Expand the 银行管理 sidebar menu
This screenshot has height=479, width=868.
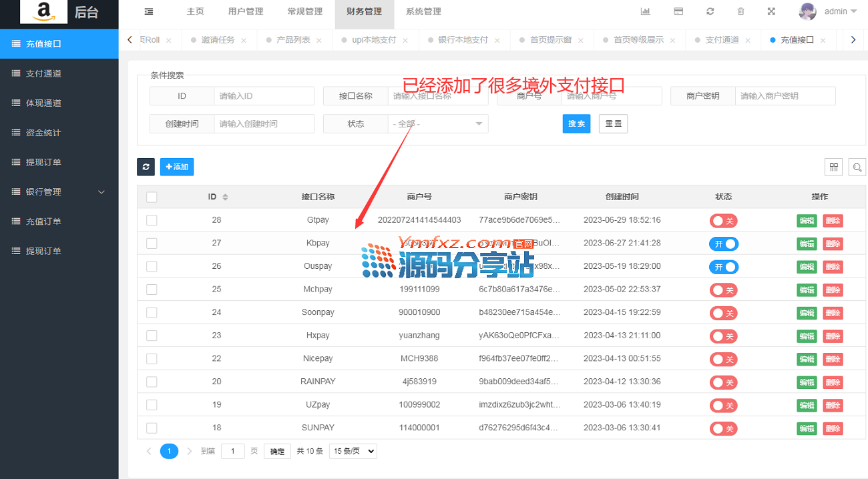59,192
